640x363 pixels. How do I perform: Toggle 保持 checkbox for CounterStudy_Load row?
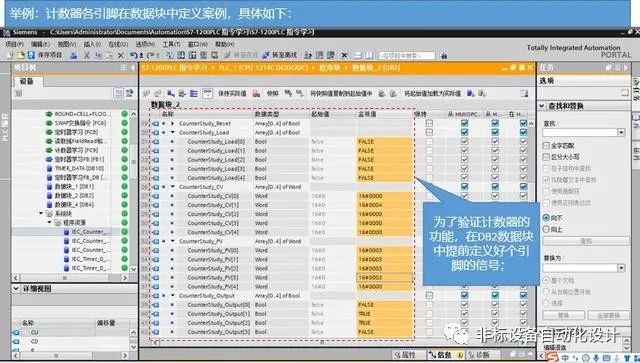[x=429, y=132]
